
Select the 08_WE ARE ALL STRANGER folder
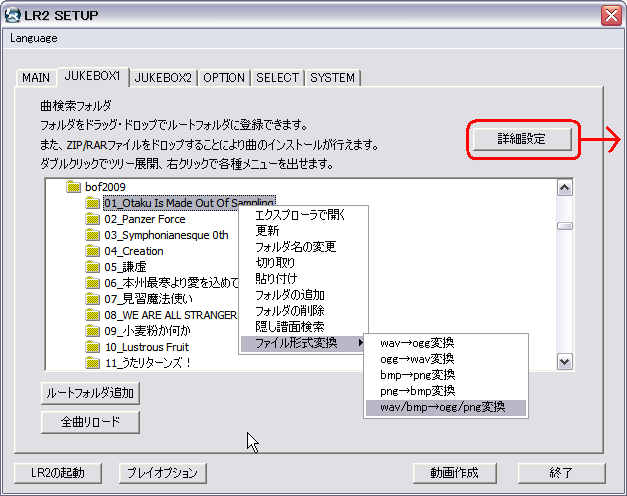click(x=170, y=315)
